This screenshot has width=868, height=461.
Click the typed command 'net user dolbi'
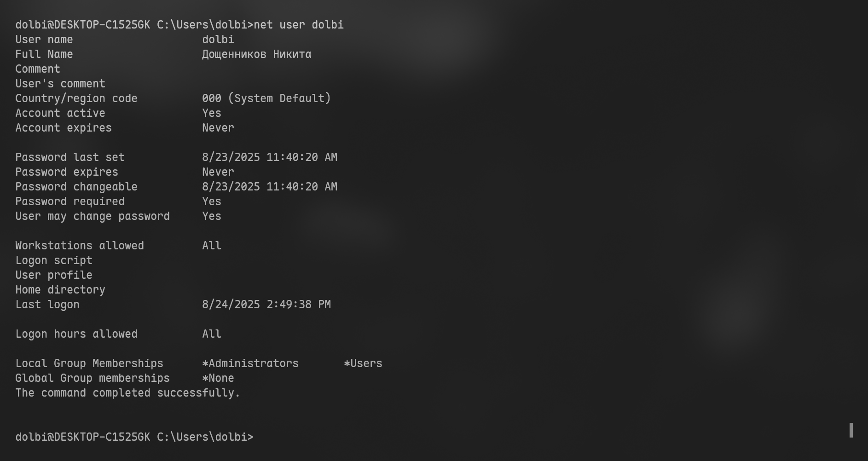pyautogui.click(x=299, y=25)
